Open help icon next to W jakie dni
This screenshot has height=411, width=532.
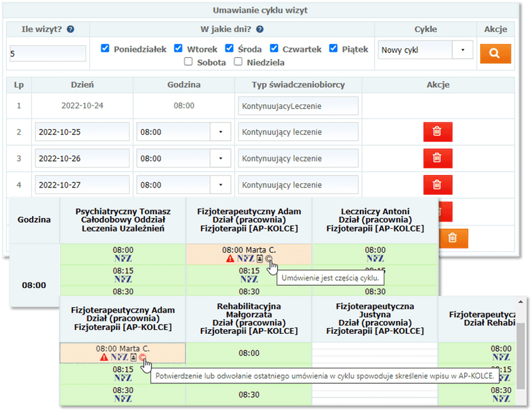click(259, 29)
